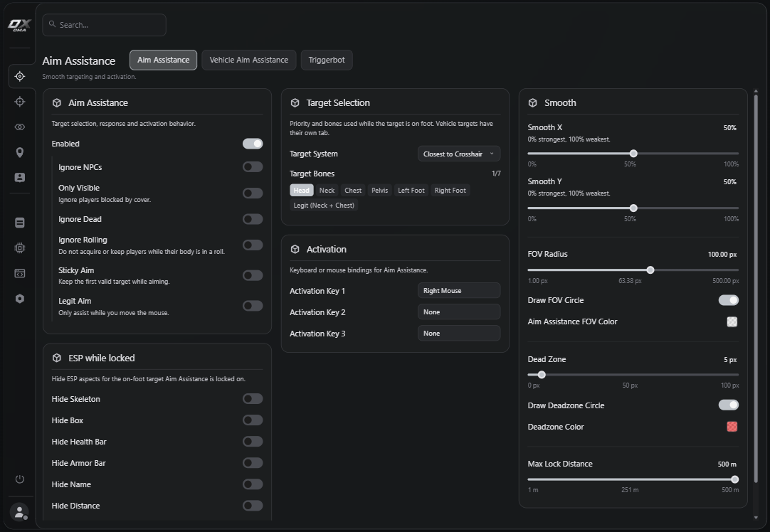Viewport: 770px width, 532px height.
Task: Open the user profile avatar icon
Action: (20, 513)
